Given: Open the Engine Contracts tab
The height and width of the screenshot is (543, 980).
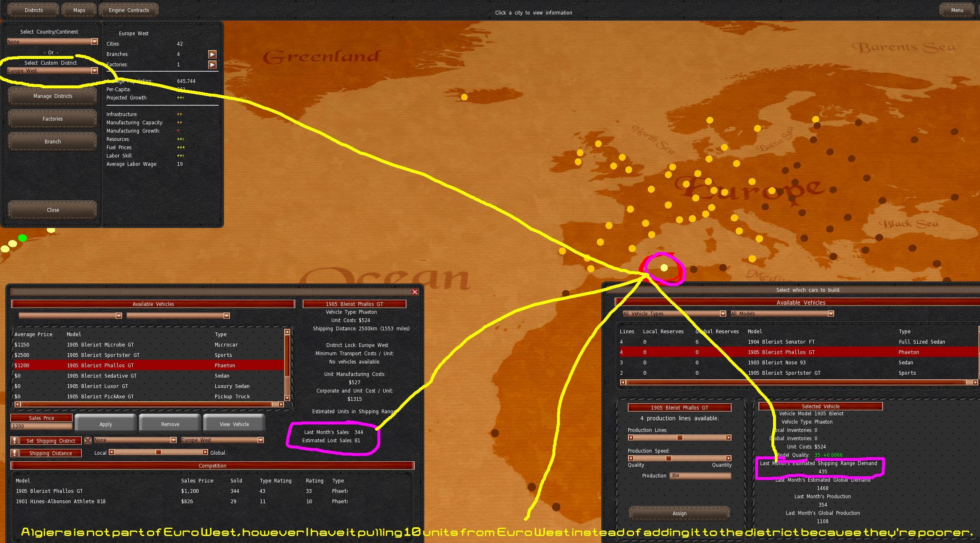Looking at the screenshot, I should coord(129,10).
